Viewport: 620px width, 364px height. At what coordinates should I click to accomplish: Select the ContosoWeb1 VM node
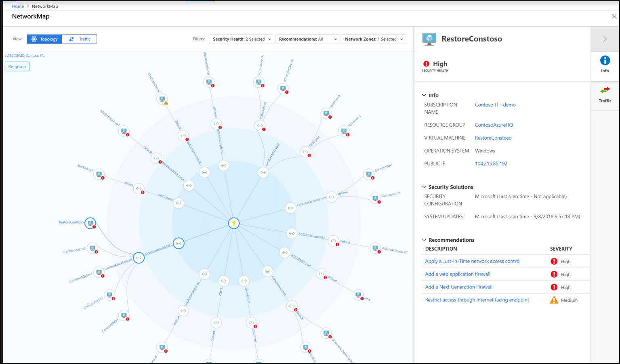[x=124, y=316]
